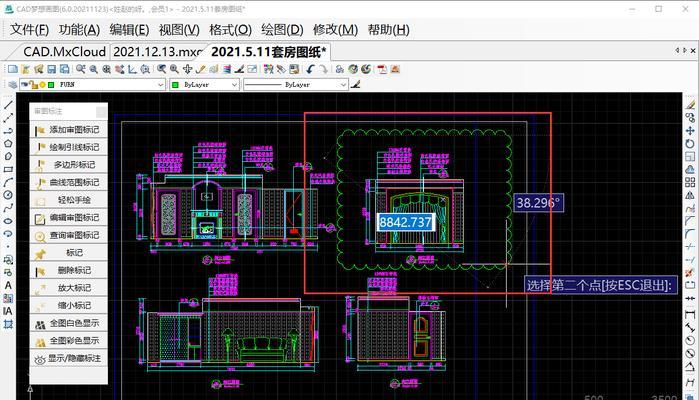Select the Arc drawing tool
The width and height of the screenshot is (699, 400).
pos(8,182)
